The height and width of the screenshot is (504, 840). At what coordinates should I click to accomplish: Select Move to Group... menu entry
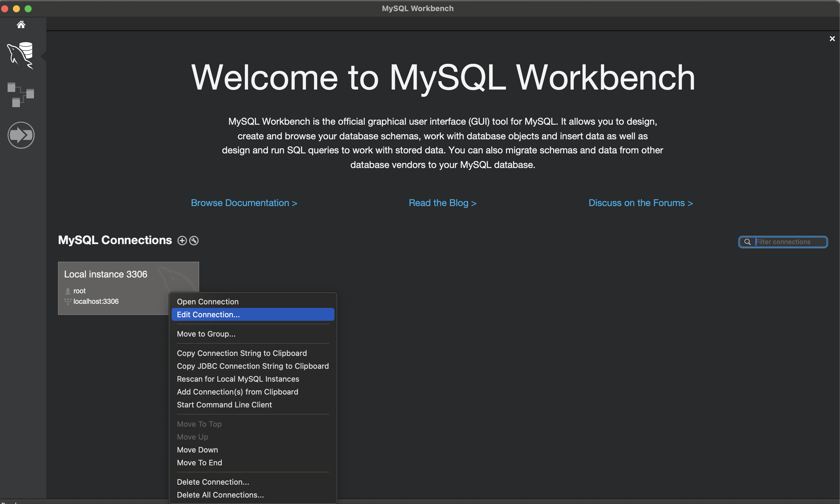[253, 334]
